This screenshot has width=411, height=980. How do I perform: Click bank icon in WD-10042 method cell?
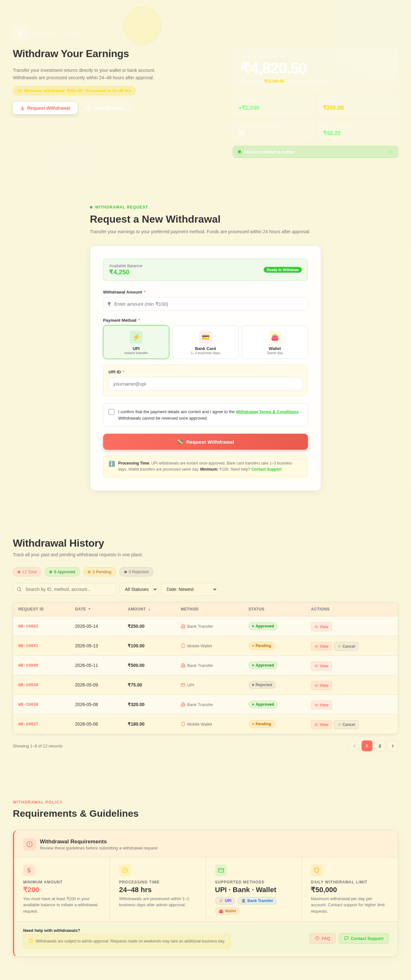(183, 626)
